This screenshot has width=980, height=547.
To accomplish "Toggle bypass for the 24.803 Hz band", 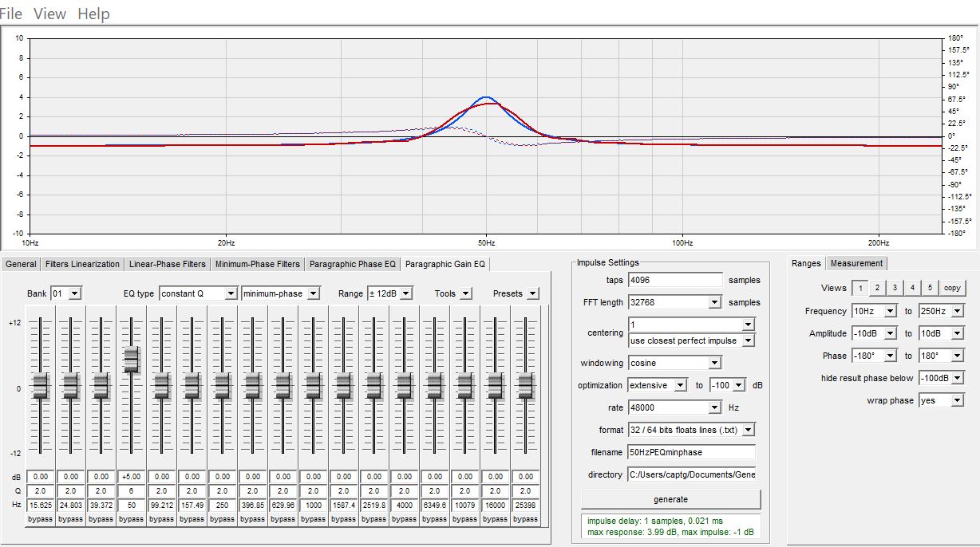I will (70, 518).
